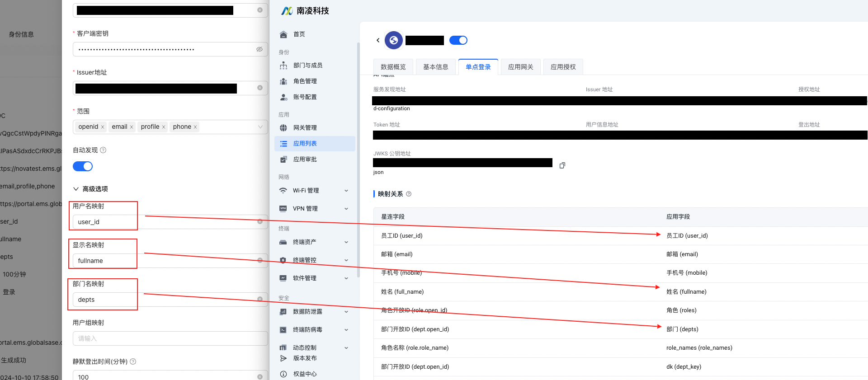
Task: Click the Wi-Fi 管理 signal icon
Action: 283,191
